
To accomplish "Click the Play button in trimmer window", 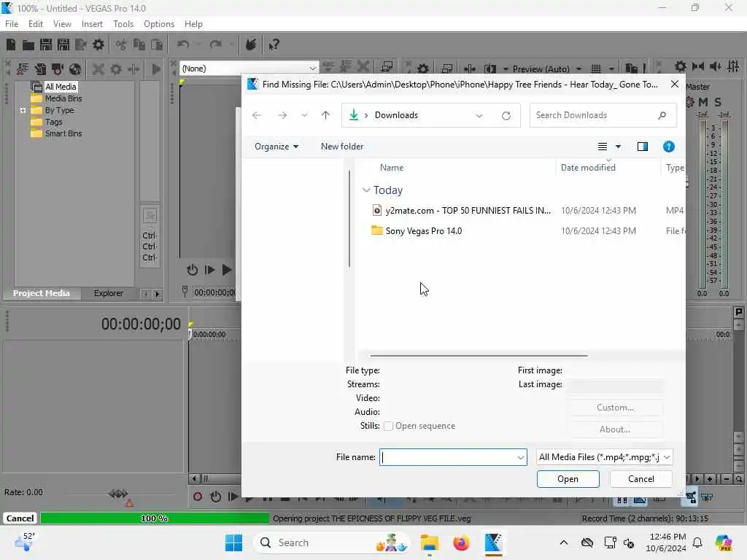I will click(227, 270).
